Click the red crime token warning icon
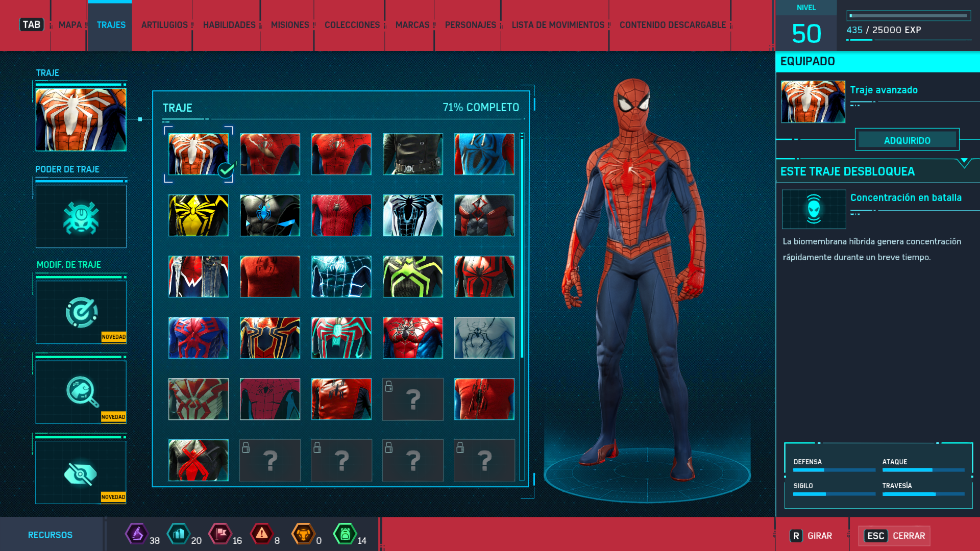This screenshot has height=551, width=980. (261, 534)
